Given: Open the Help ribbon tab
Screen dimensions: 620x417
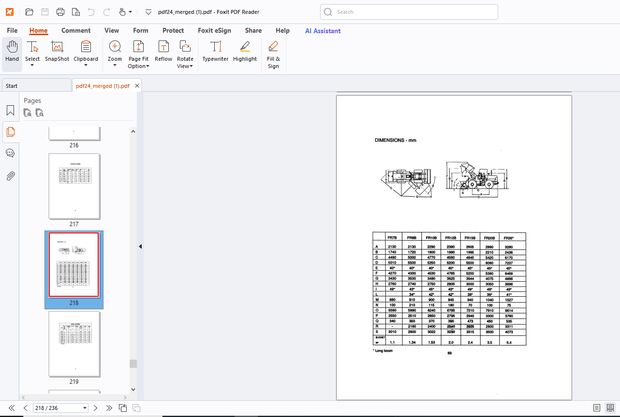Looking at the screenshot, I should [282, 30].
